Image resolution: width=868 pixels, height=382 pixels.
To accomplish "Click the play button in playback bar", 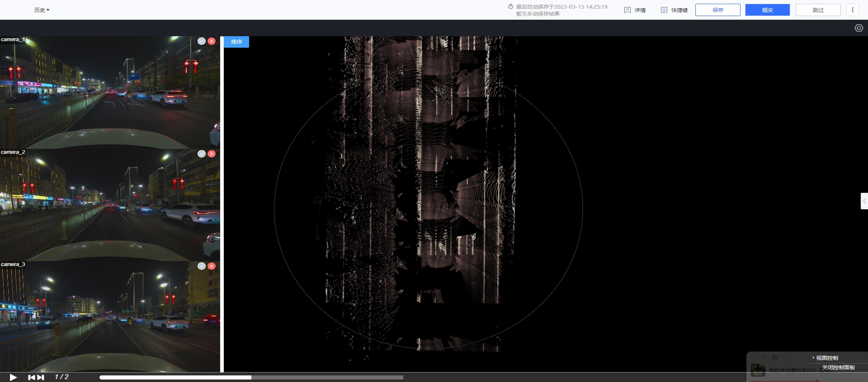I will (x=13, y=377).
